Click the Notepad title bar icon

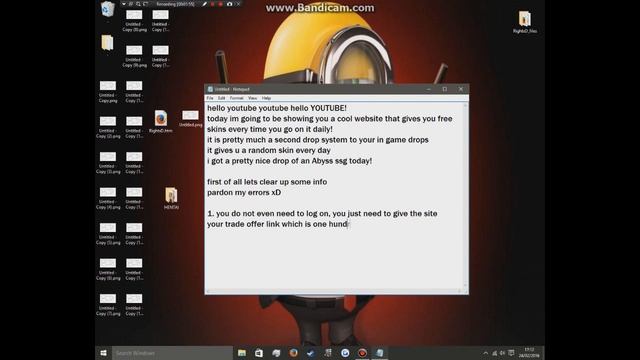click(210, 89)
